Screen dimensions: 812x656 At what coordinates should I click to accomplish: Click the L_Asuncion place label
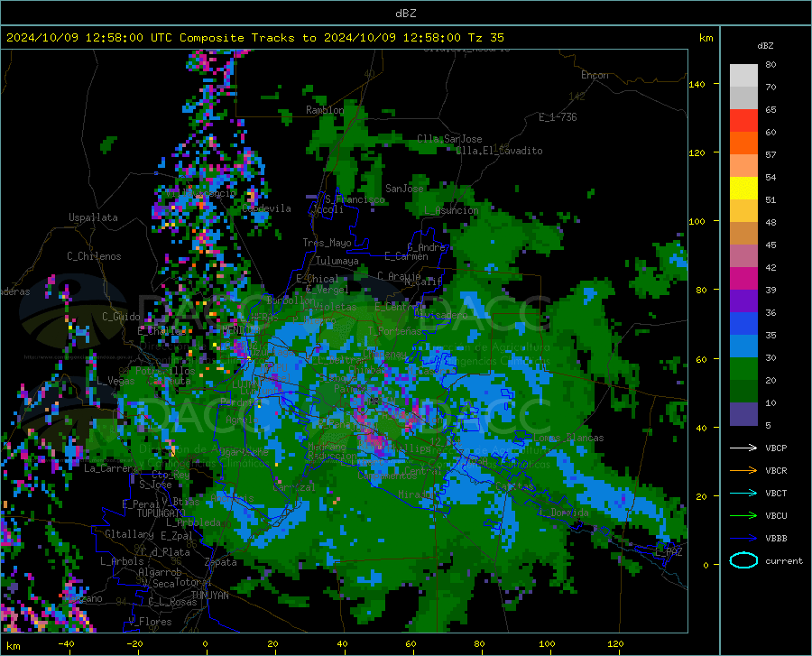451,210
